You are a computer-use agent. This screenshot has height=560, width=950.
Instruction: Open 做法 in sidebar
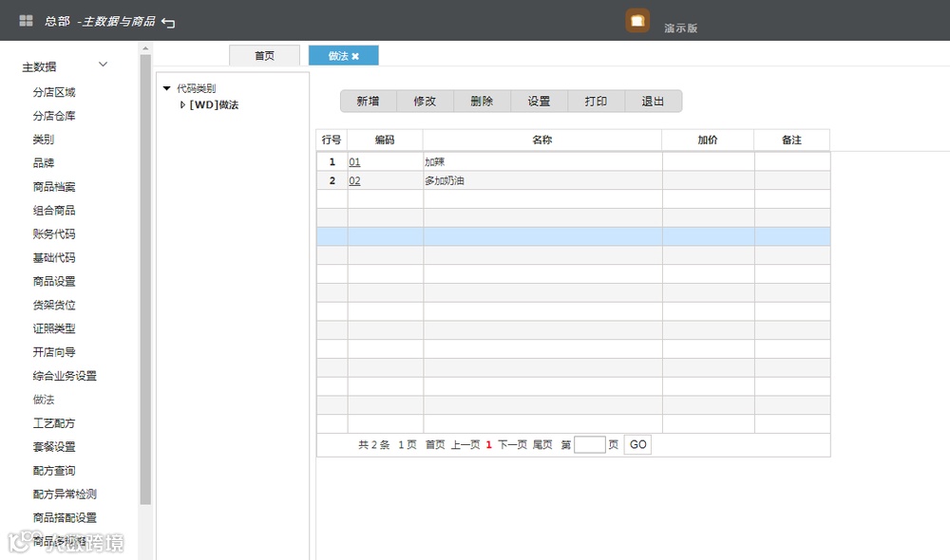tap(43, 400)
